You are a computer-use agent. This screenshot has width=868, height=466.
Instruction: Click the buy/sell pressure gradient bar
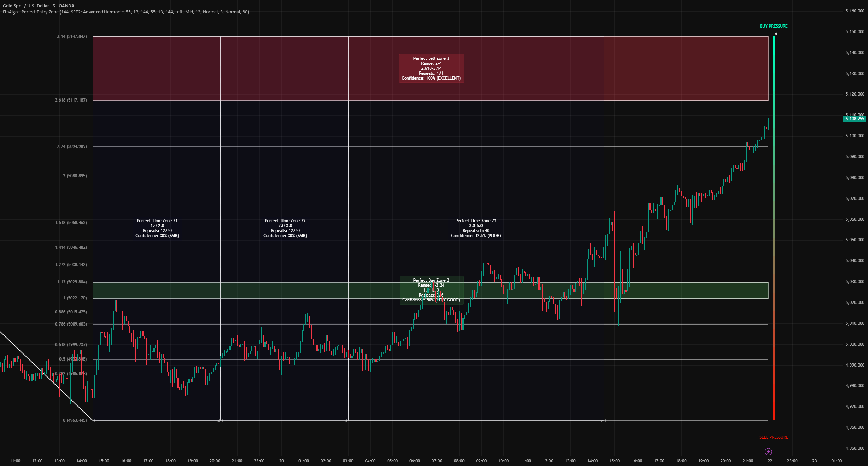774,228
